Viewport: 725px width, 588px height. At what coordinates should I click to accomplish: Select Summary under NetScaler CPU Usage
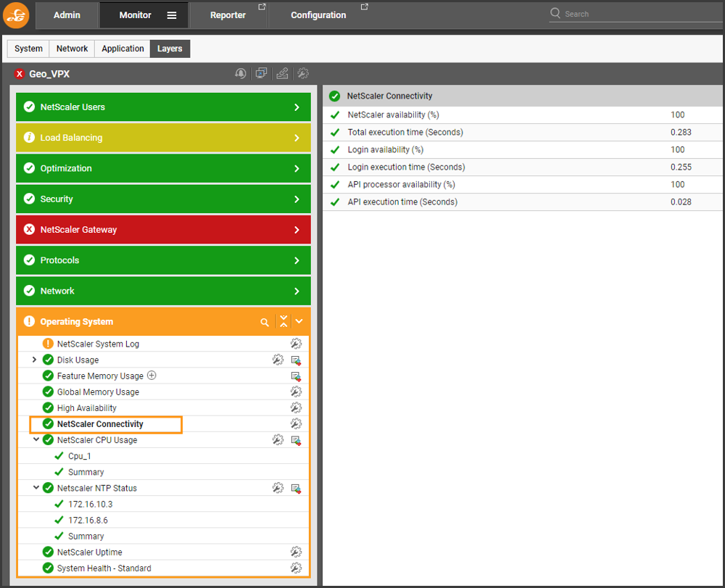pos(86,472)
